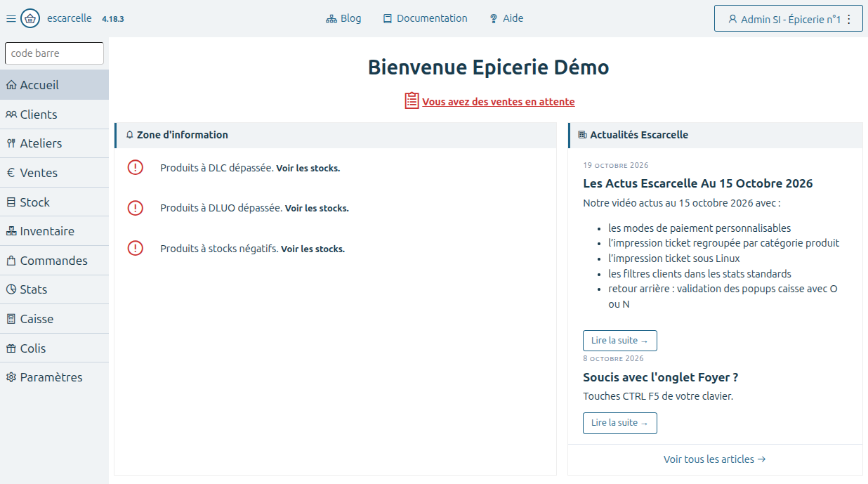Open the Blog link in header
This screenshot has width=868, height=484.
coord(343,18)
